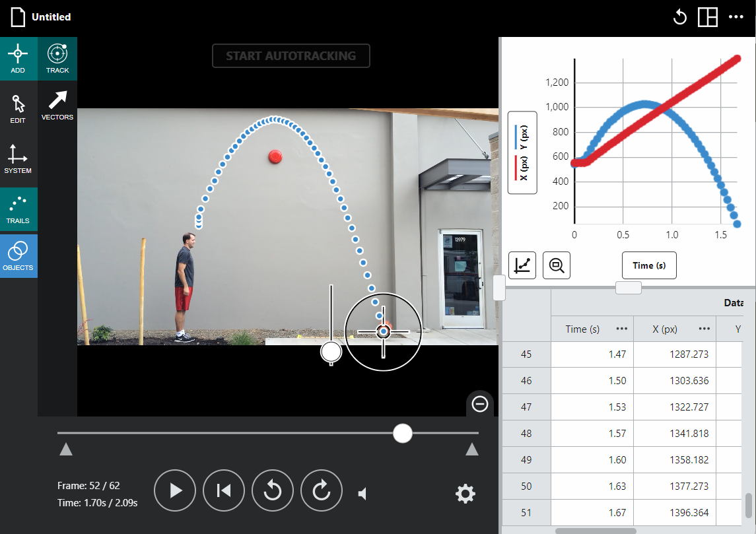Click the video timeline slider handle

click(402, 434)
